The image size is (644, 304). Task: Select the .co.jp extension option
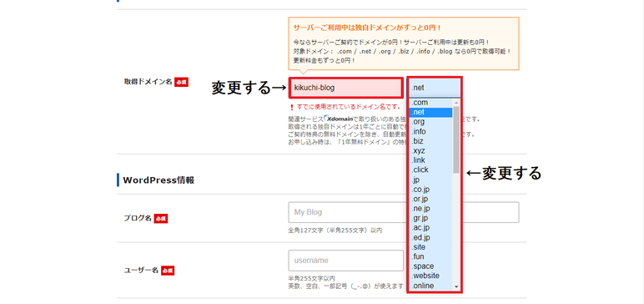430,190
